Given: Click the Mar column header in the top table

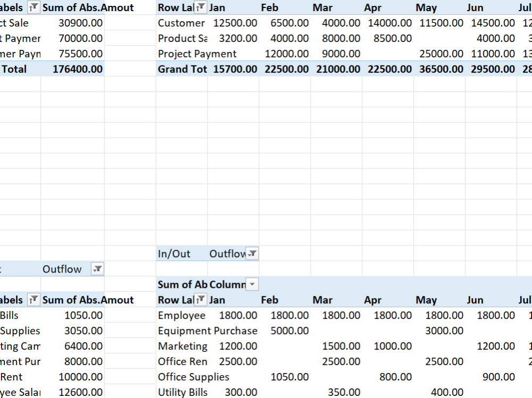Looking at the screenshot, I should point(337,7).
